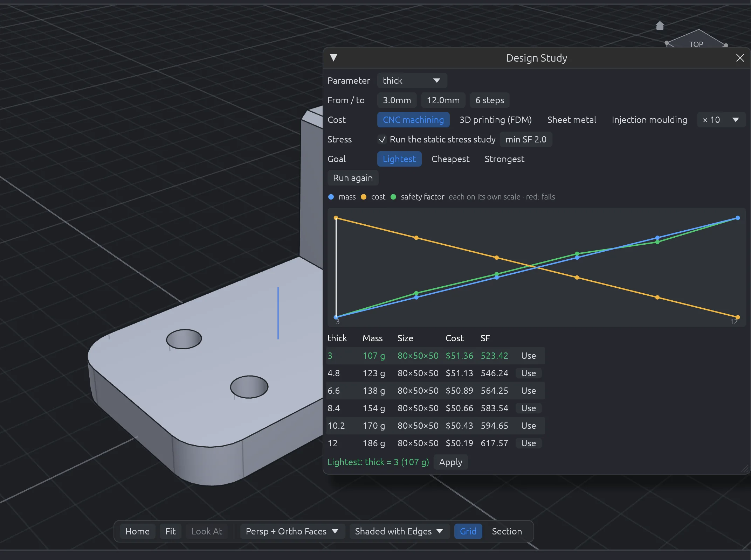Screen dimensions: 751x560
Task: Click Use for thick 3 row
Action: (x=528, y=356)
